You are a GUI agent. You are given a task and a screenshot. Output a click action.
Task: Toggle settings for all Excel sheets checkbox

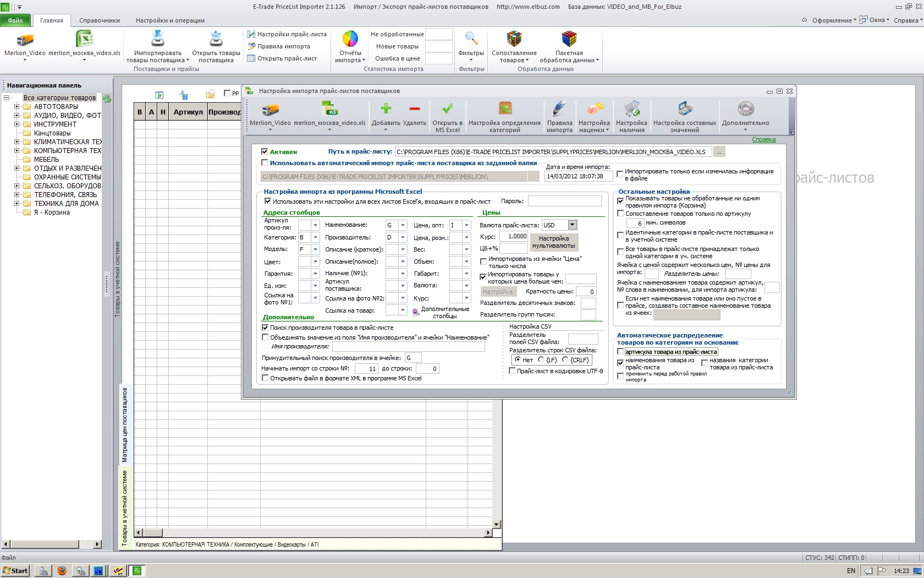point(268,201)
